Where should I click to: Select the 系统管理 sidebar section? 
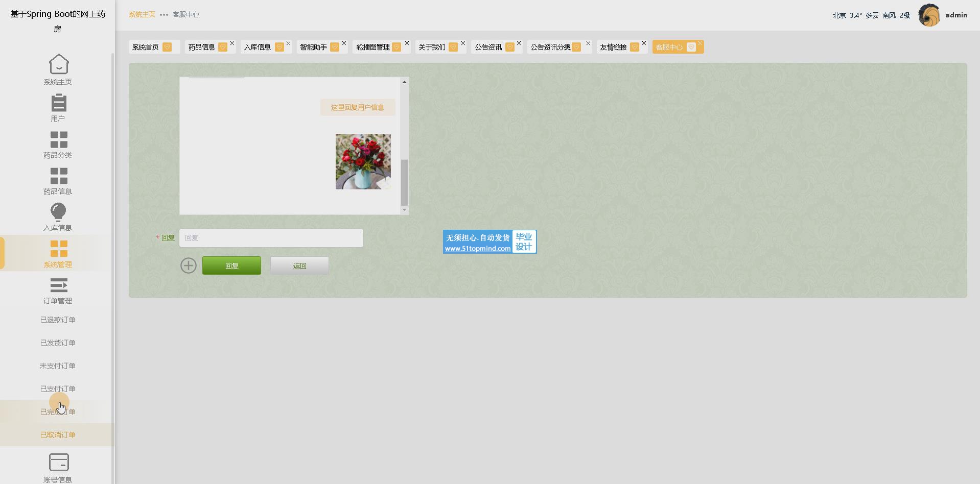58,254
